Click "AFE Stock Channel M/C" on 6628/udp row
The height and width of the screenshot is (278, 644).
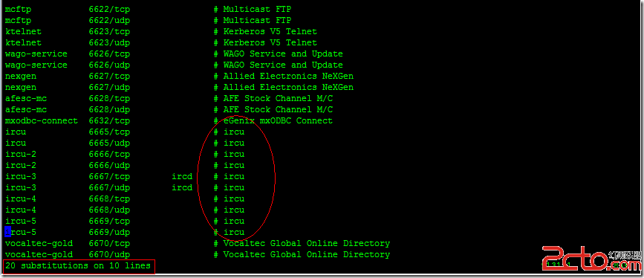[x=278, y=110]
